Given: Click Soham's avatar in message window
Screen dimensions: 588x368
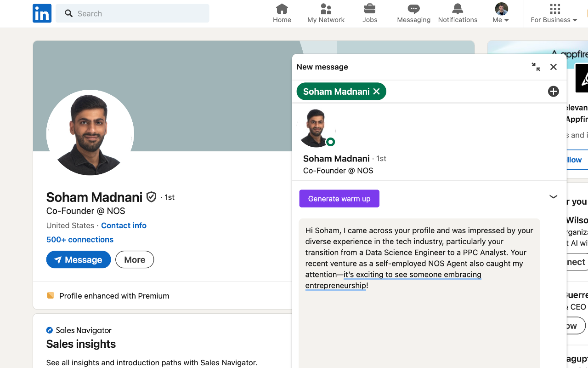Looking at the screenshot, I should pos(317,128).
